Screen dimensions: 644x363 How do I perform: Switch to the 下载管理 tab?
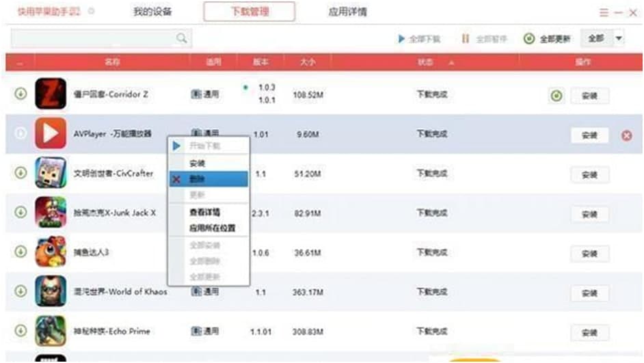(250, 12)
